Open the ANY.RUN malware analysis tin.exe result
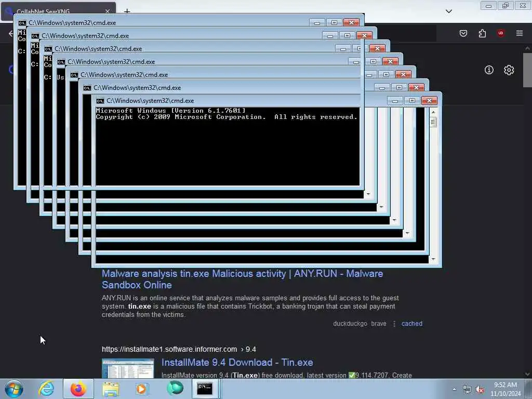 pyautogui.click(x=242, y=279)
